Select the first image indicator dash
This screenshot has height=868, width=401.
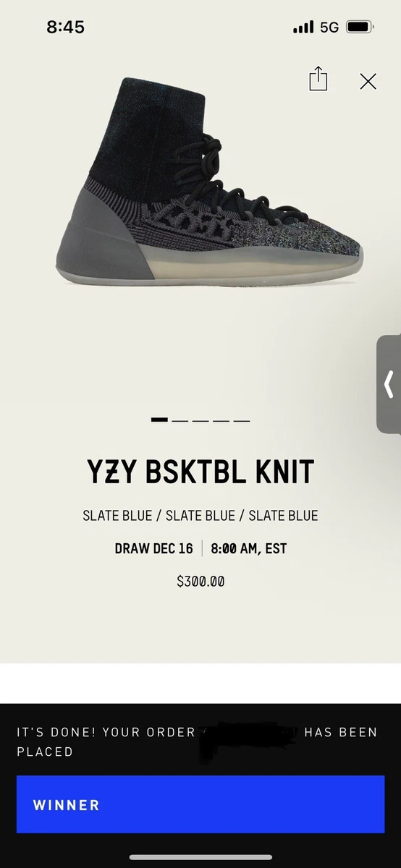click(159, 420)
